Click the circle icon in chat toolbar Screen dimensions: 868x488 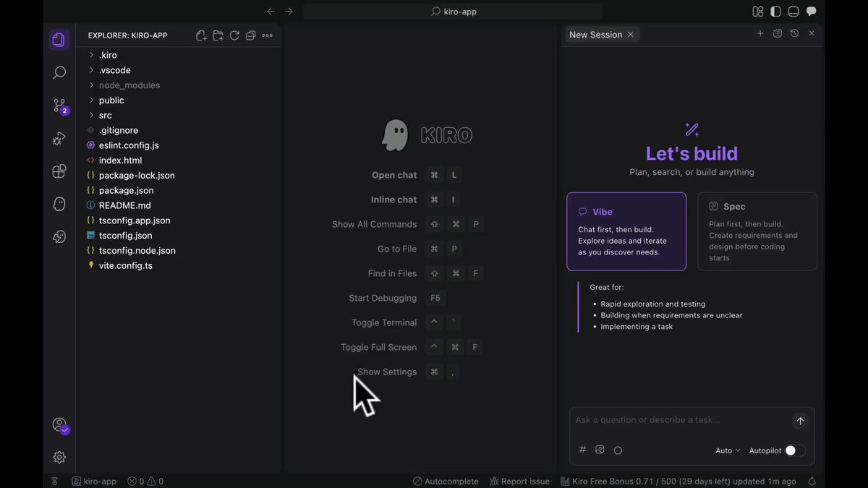tap(618, 450)
